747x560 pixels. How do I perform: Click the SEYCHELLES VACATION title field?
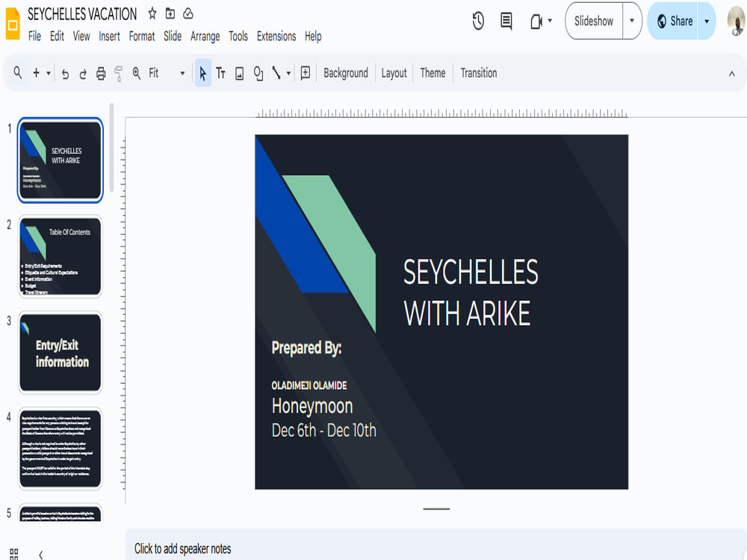[82, 14]
